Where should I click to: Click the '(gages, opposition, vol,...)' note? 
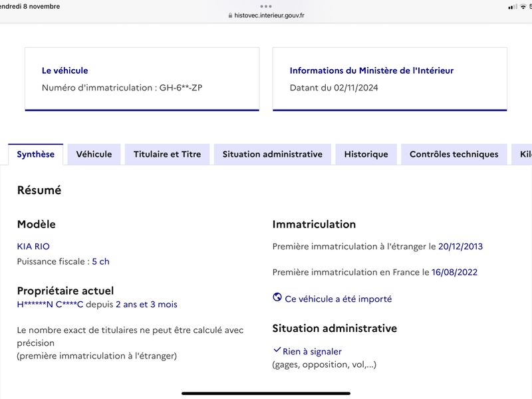(x=325, y=364)
